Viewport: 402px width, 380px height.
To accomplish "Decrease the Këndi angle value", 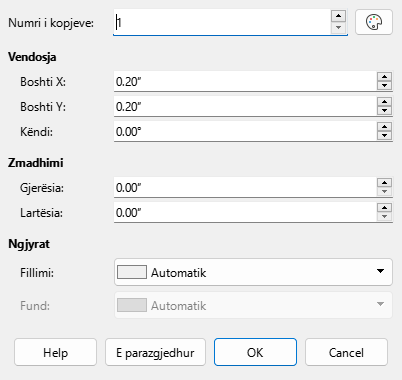I will tap(385, 135).
